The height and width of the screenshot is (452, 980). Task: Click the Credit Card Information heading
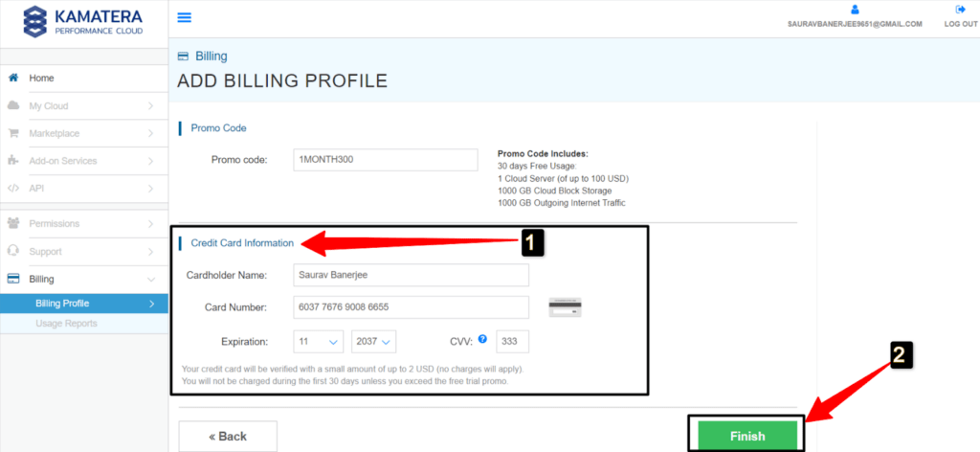tap(242, 243)
